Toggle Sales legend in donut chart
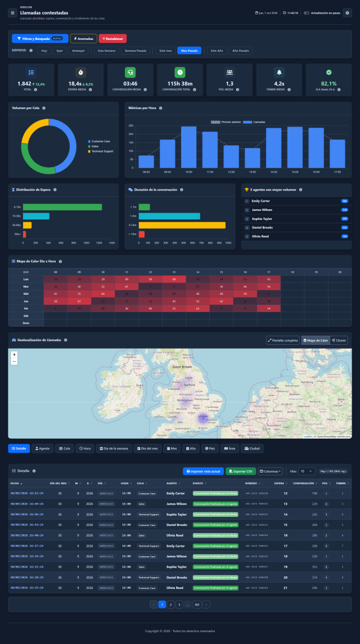360x644 pixels. pyautogui.click(x=93, y=146)
